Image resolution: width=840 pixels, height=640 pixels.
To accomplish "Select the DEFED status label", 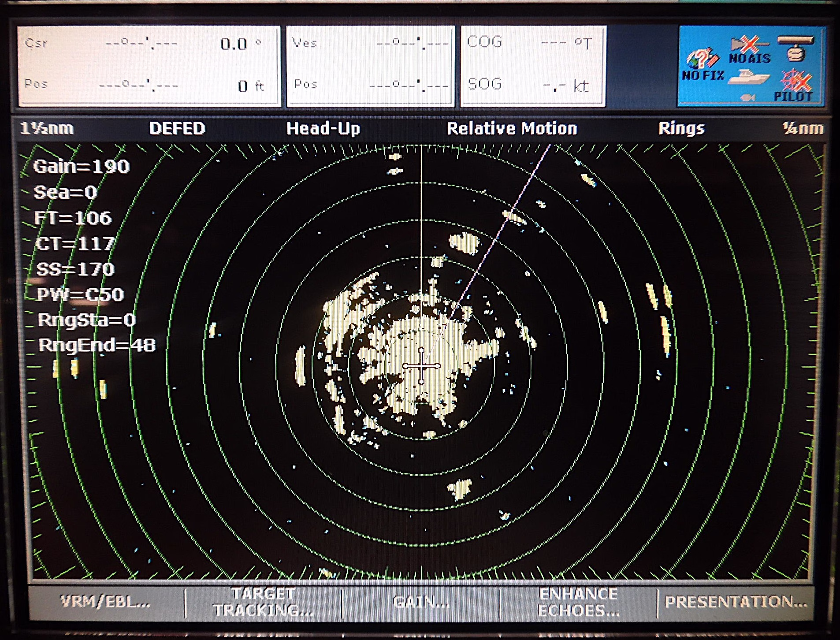I will [x=177, y=129].
